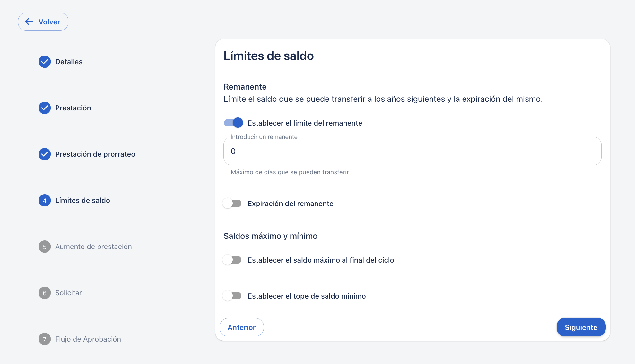Screen dimensions: 635x364
Task: Select the Flujo de Aprobación step
Action: (x=88, y=339)
